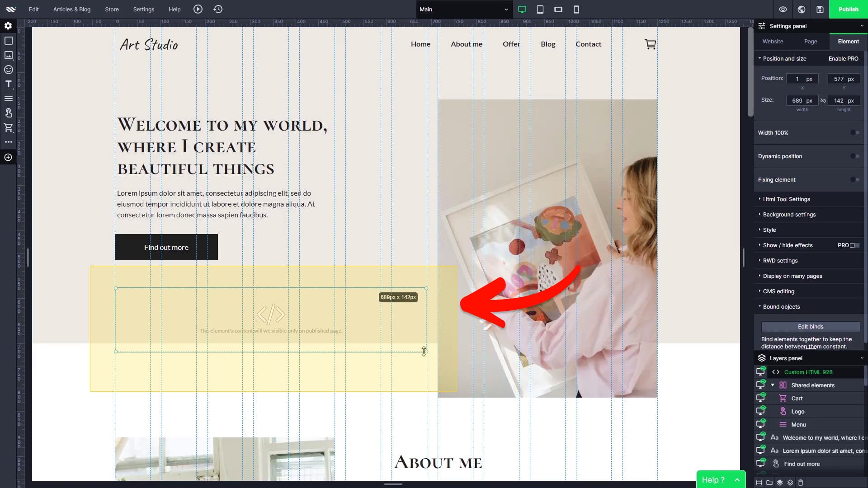
Task: Click the add element plus icon
Action: click(8, 157)
